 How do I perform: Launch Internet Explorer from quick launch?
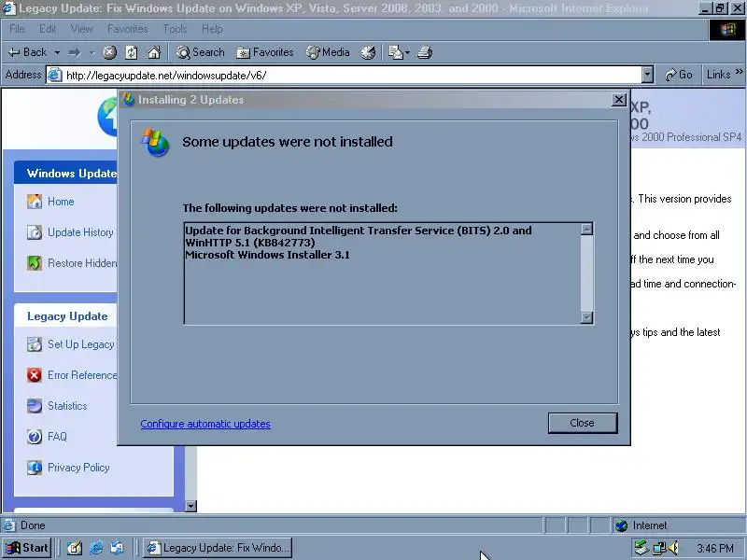(96, 548)
